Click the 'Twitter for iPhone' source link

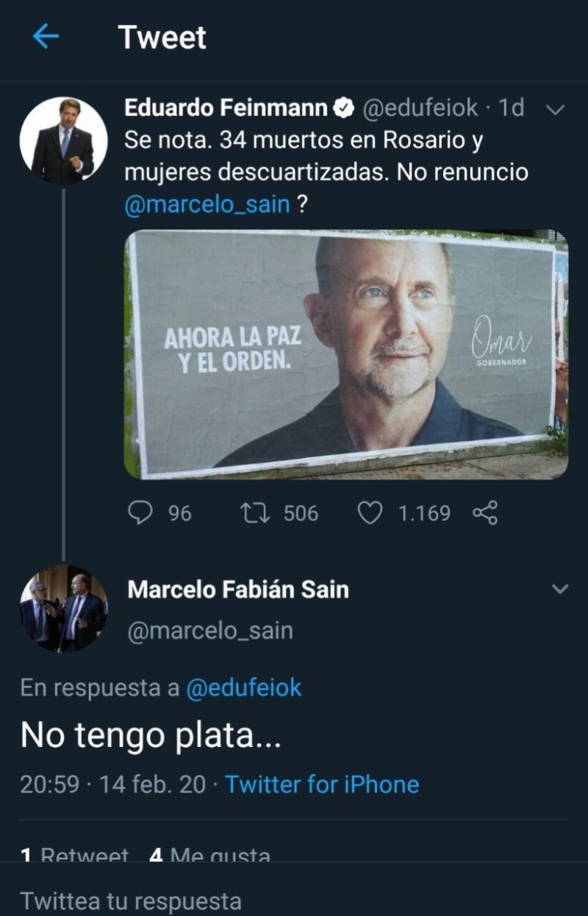pyautogui.click(x=322, y=784)
